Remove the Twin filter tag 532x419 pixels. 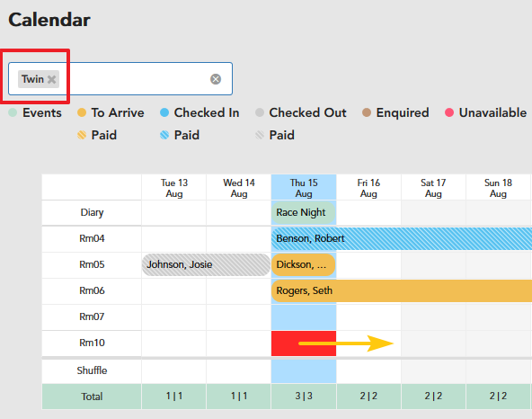[51, 79]
